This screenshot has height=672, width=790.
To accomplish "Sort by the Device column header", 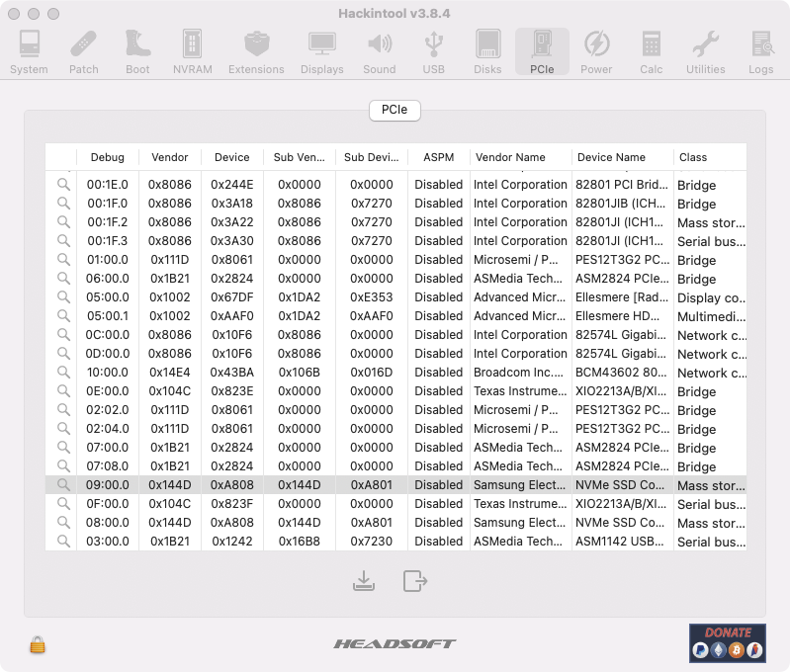I will tap(231, 157).
